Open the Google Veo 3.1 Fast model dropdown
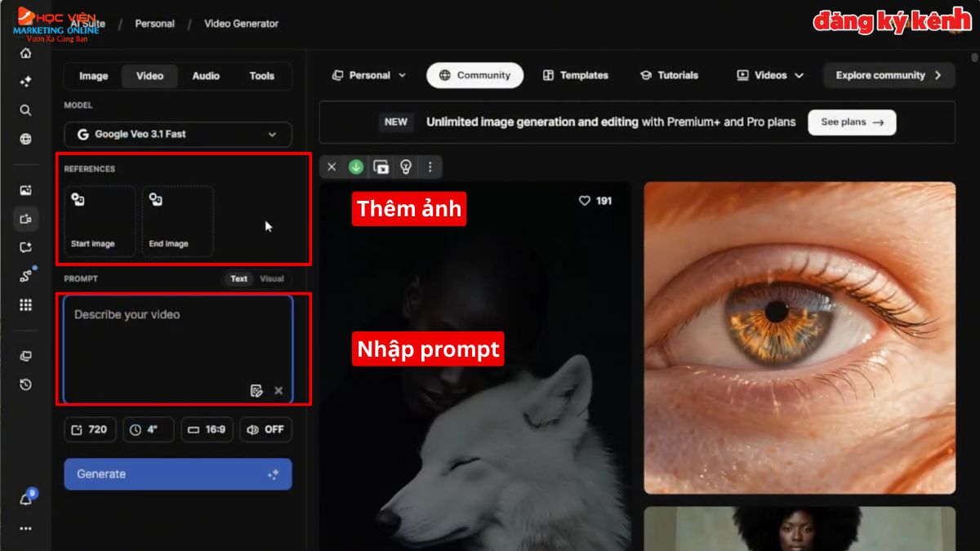980x551 pixels. click(x=177, y=134)
